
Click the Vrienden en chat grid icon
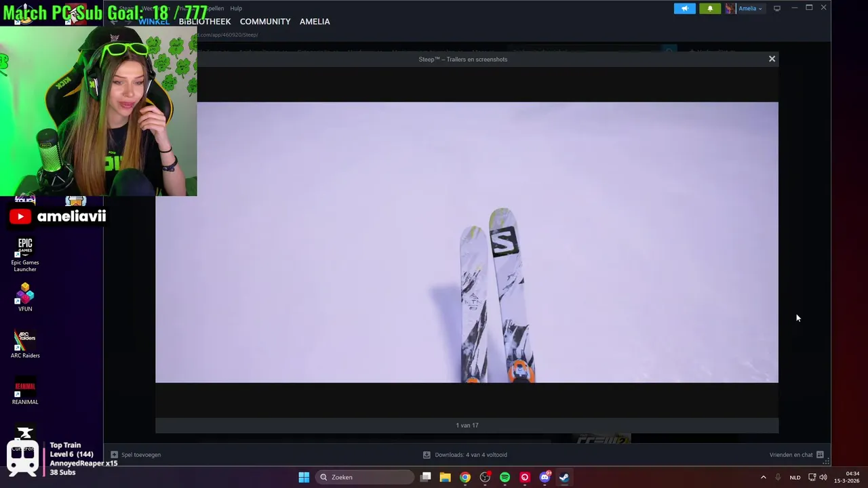point(820,455)
